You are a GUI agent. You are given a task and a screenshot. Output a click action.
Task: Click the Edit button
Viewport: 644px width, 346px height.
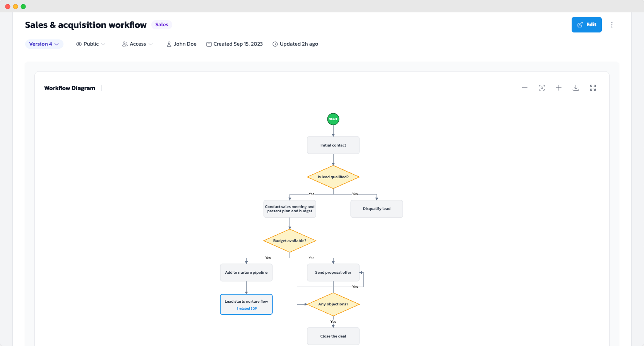[x=586, y=25]
